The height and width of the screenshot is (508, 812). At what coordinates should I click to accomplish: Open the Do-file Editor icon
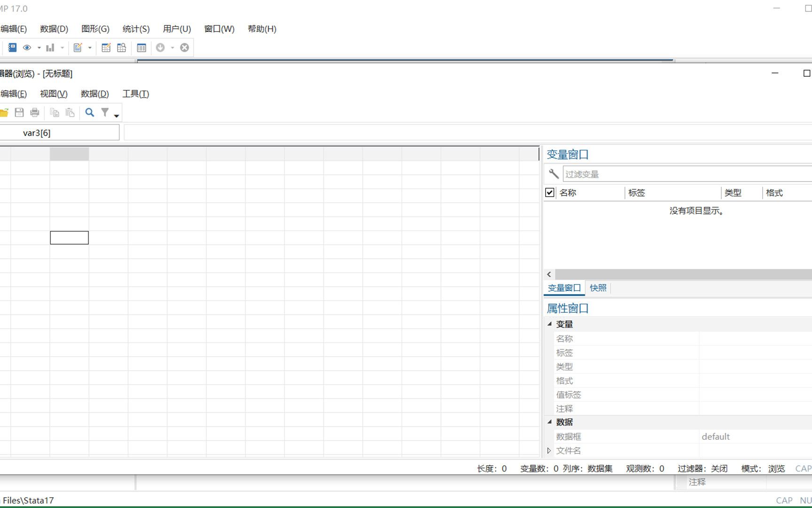click(78, 47)
